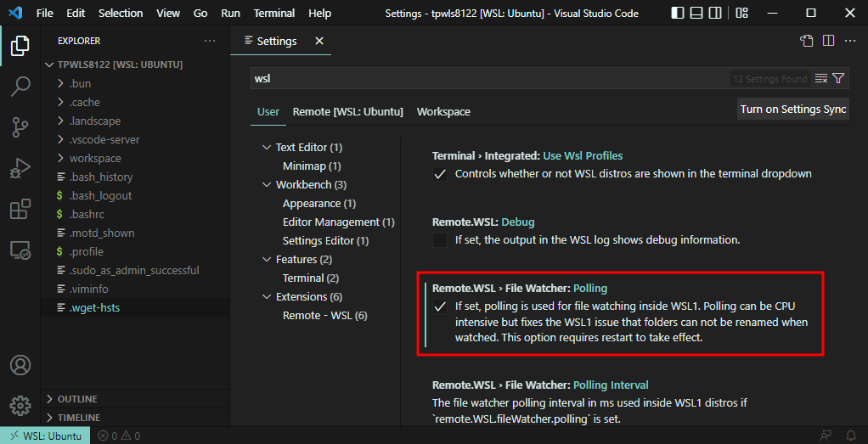Image resolution: width=868 pixels, height=444 pixels.
Task: Click the WSL: Ubuntu remote indicator
Action: (45, 436)
